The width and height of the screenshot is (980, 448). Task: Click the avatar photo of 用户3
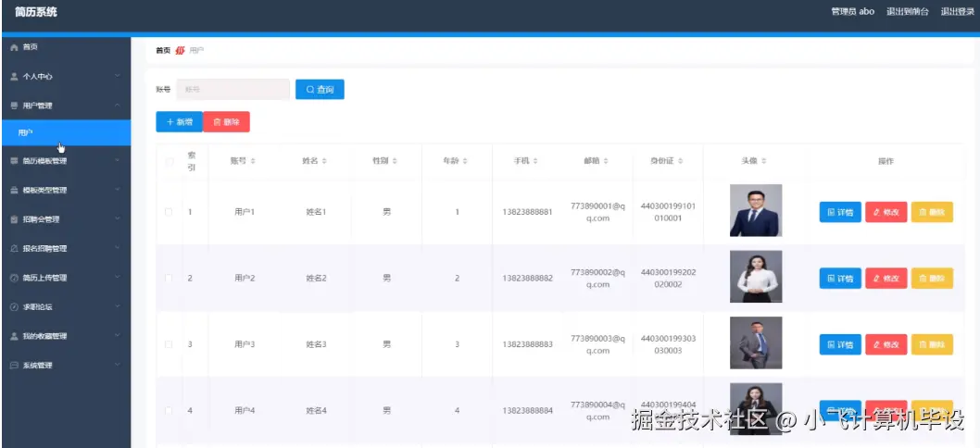[x=756, y=343]
